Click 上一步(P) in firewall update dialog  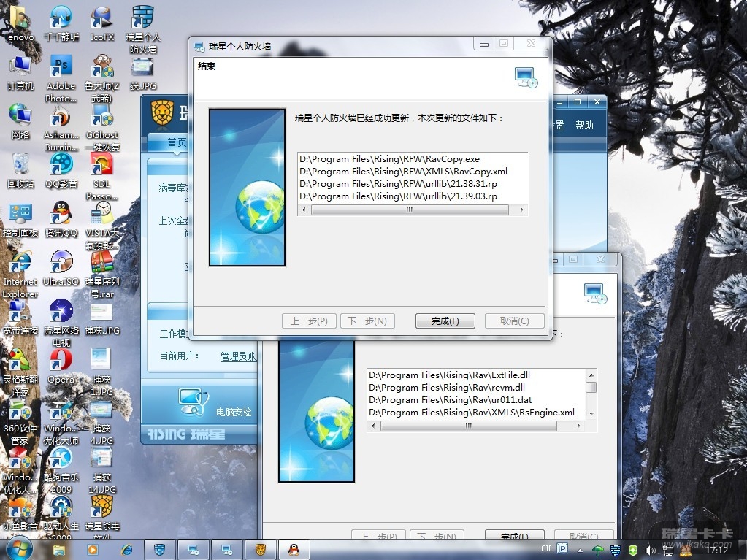coord(309,321)
